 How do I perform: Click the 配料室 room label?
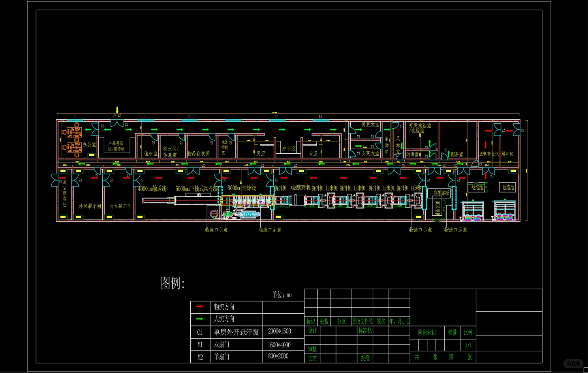(x=457, y=154)
